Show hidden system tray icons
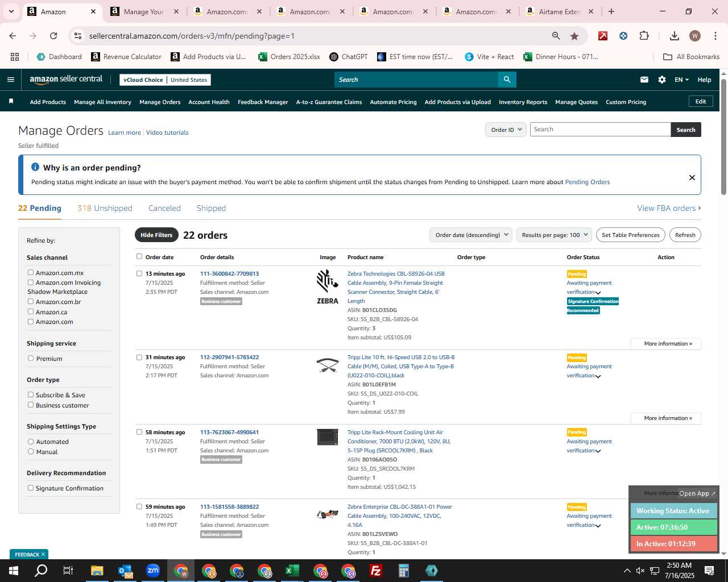Image resolution: width=728 pixels, height=582 pixels. [x=627, y=571]
